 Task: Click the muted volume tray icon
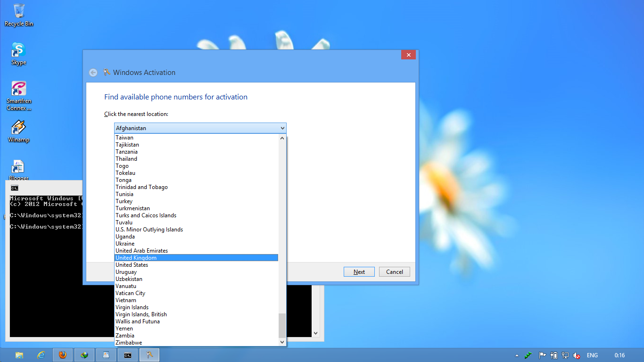(x=577, y=355)
